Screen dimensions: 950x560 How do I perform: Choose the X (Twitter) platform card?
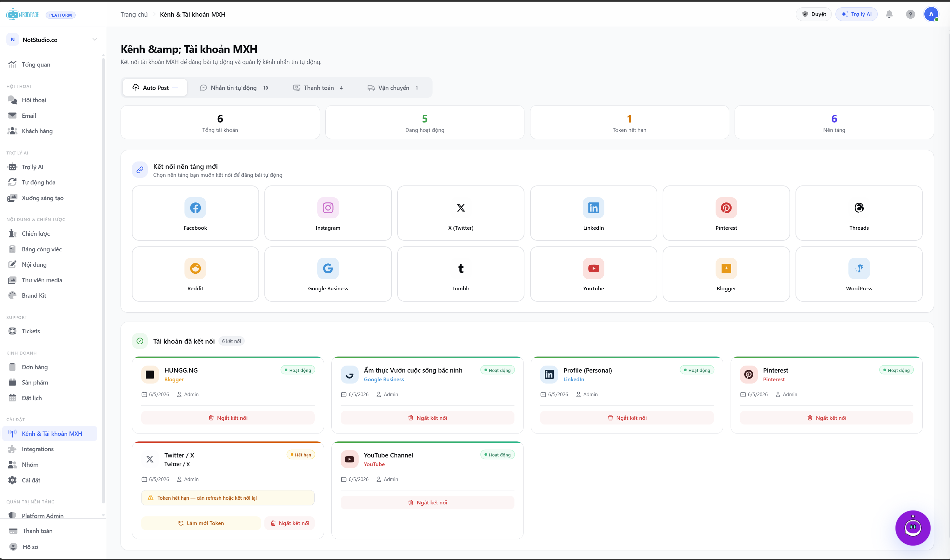tap(461, 213)
